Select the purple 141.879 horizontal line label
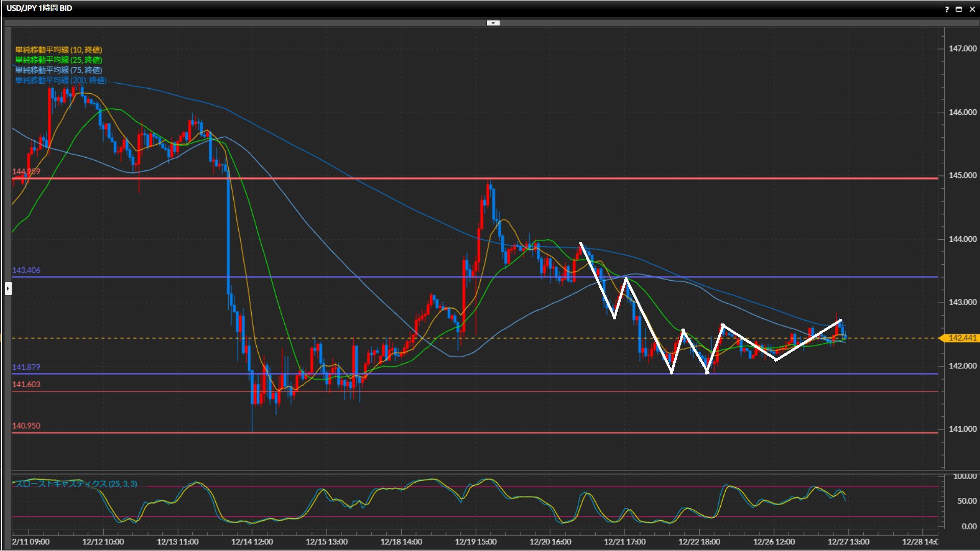This screenshot has width=980, height=551. coord(26,367)
